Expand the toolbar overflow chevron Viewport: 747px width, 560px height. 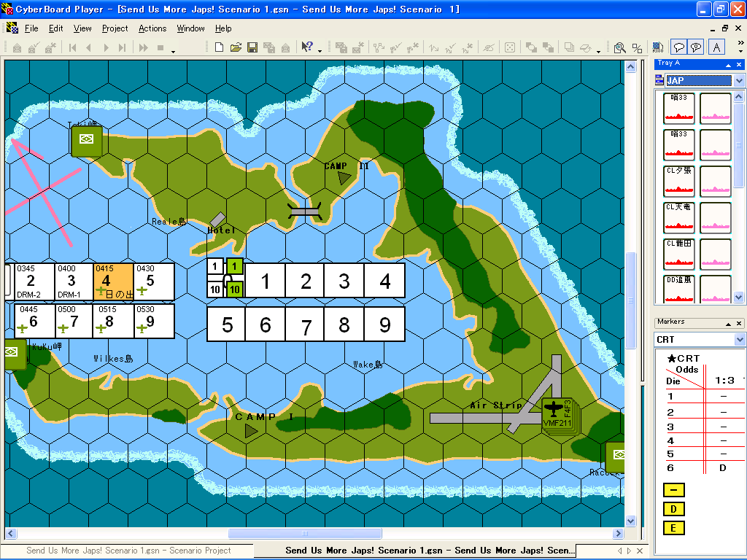(740, 43)
